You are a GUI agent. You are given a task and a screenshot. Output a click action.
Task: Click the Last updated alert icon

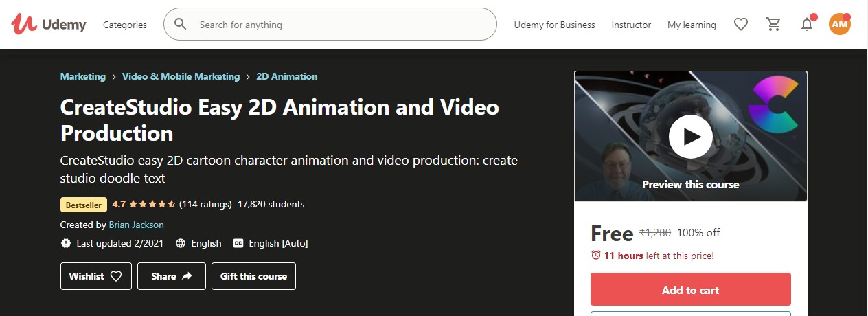point(66,243)
